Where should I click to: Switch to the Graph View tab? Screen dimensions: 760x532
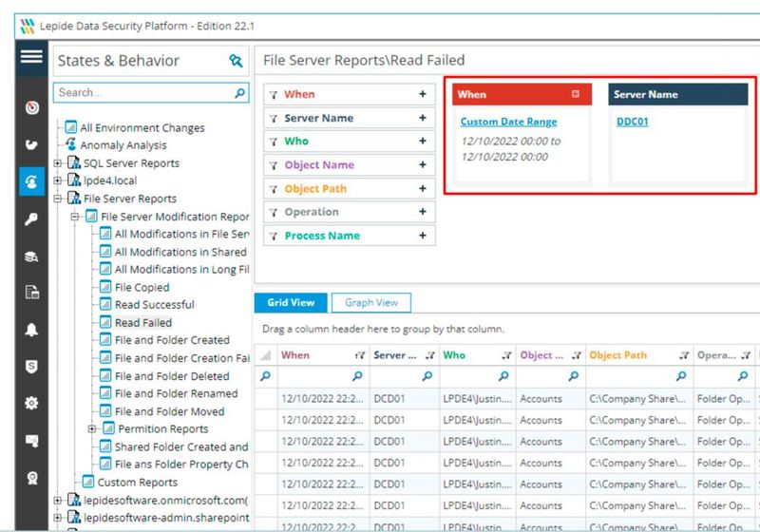[371, 302]
